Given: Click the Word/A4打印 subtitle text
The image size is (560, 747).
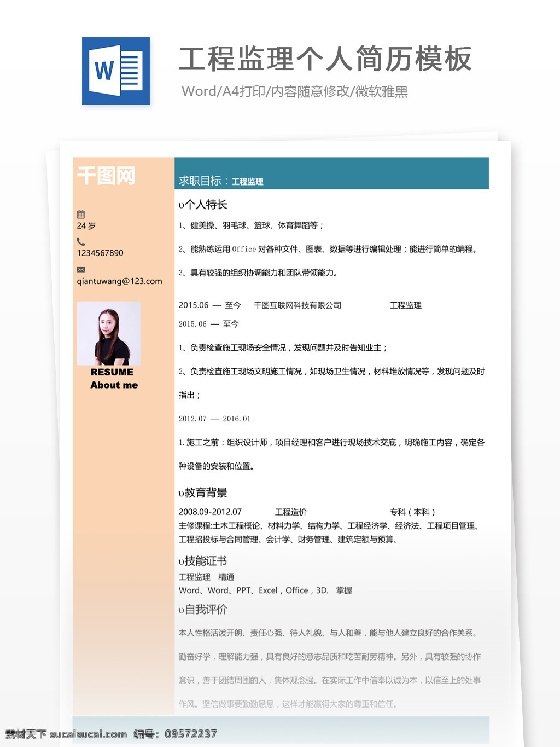Looking at the screenshot, I should click(295, 91).
